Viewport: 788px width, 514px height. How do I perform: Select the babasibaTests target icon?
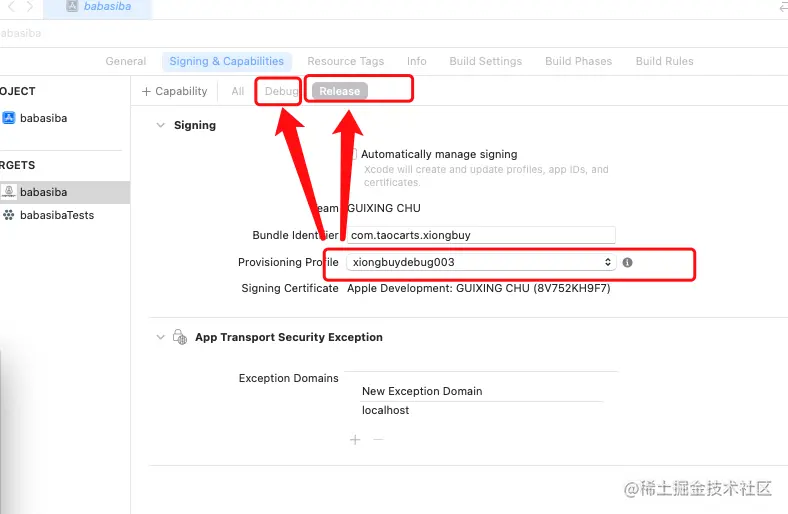coord(9,215)
